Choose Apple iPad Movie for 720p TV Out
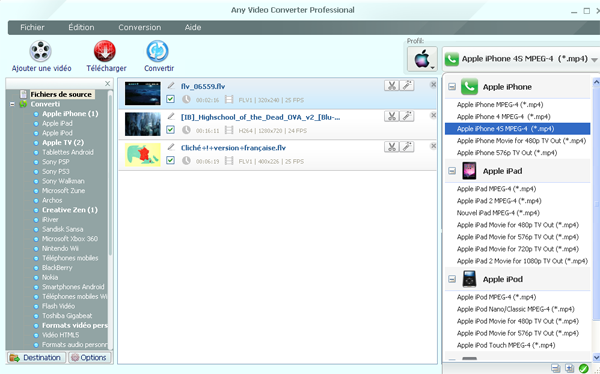The width and height of the screenshot is (600, 374). coord(518,249)
